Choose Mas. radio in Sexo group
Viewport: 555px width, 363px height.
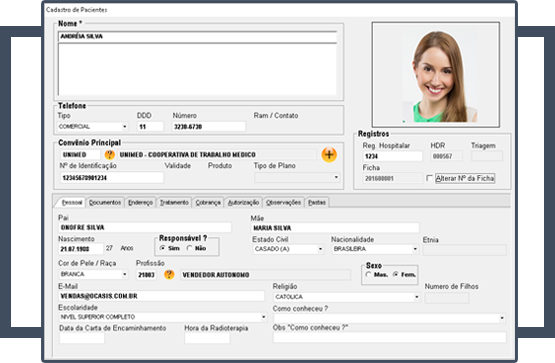pos(368,275)
